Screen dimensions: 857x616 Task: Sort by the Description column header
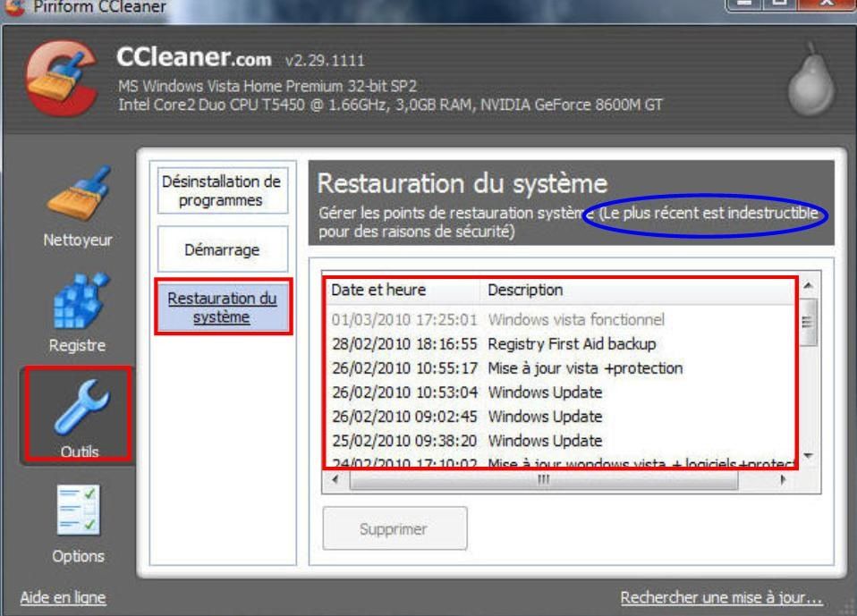point(637,290)
